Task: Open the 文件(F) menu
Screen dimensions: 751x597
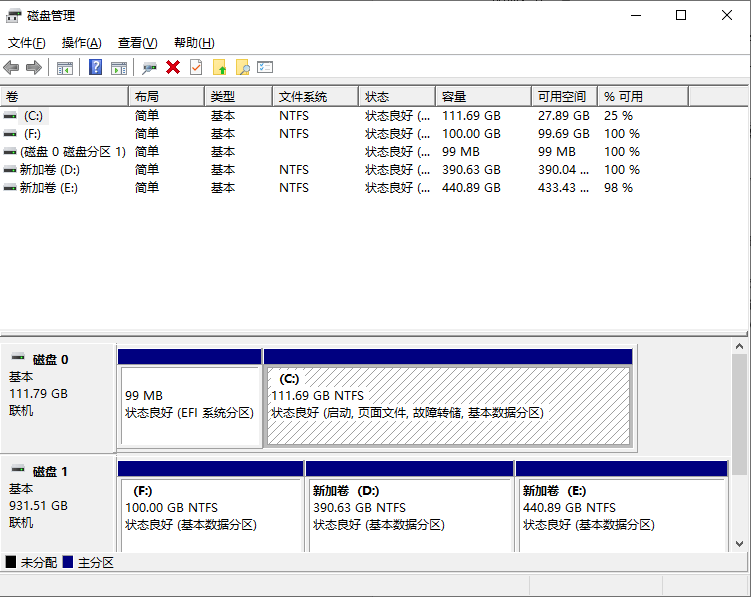Action: 27,43
